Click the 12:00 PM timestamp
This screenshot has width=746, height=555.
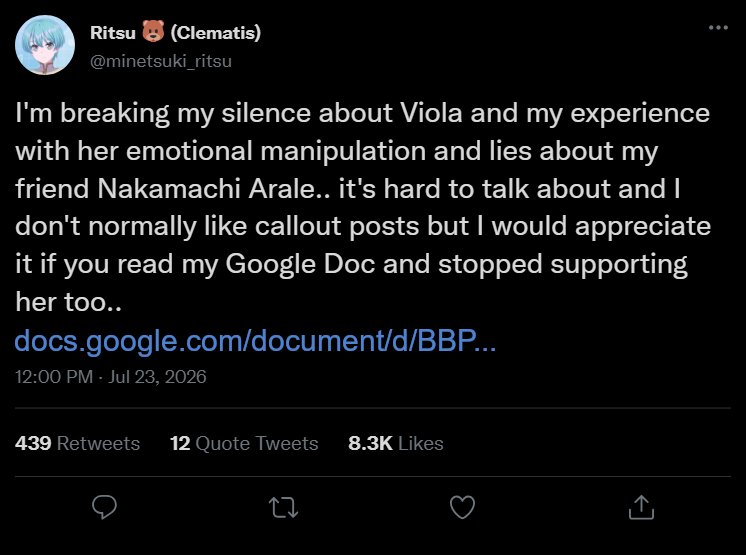click(54, 377)
